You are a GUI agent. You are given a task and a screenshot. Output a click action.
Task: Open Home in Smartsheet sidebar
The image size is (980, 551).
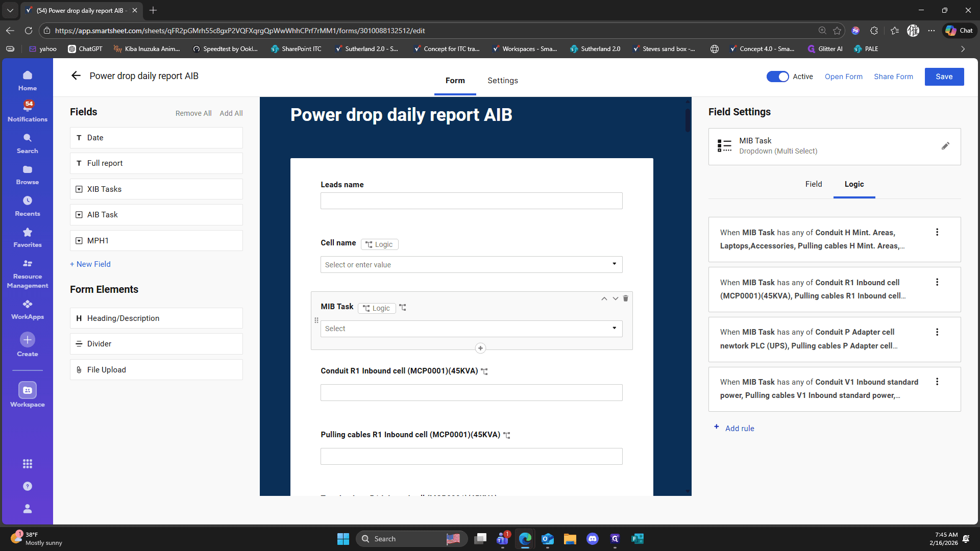click(28, 81)
